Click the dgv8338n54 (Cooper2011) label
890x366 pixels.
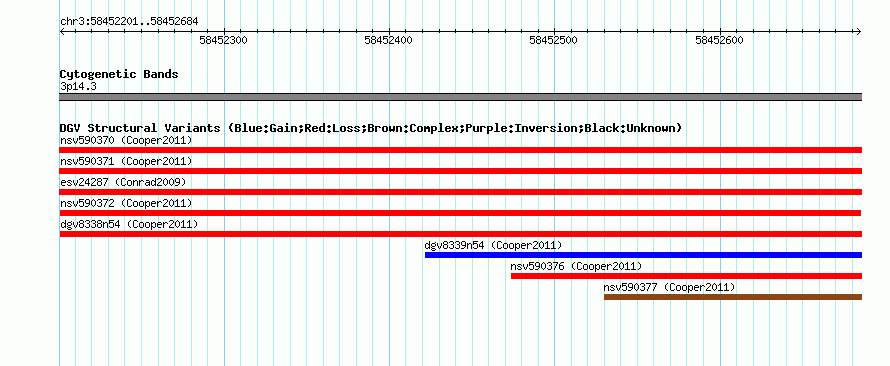coord(129,224)
